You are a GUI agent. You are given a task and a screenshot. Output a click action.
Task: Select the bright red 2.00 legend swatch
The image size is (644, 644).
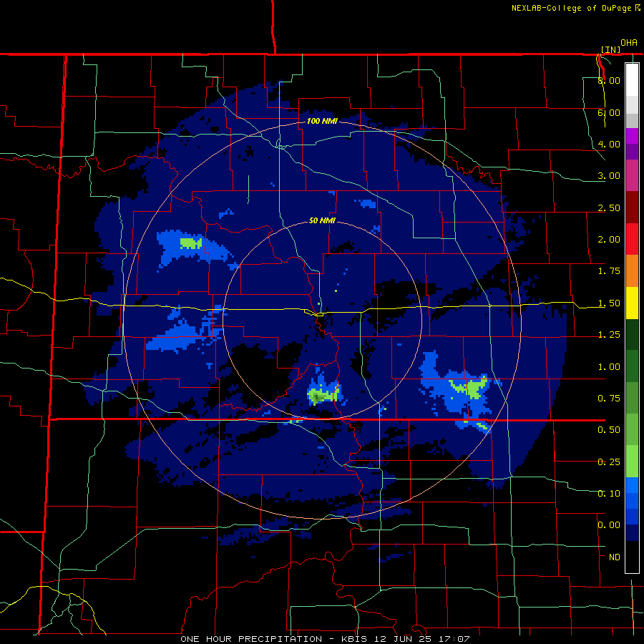click(632, 239)
